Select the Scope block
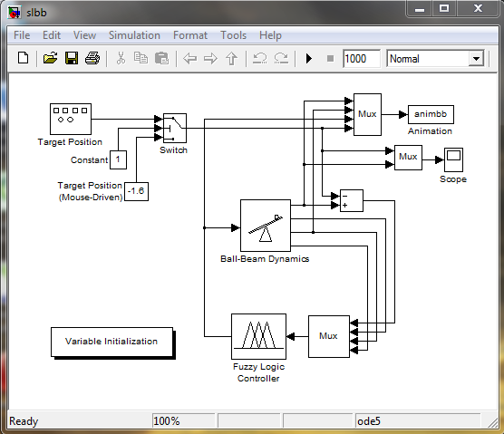The height and width of the screenshot is (434, 504). tap(453, 159)
